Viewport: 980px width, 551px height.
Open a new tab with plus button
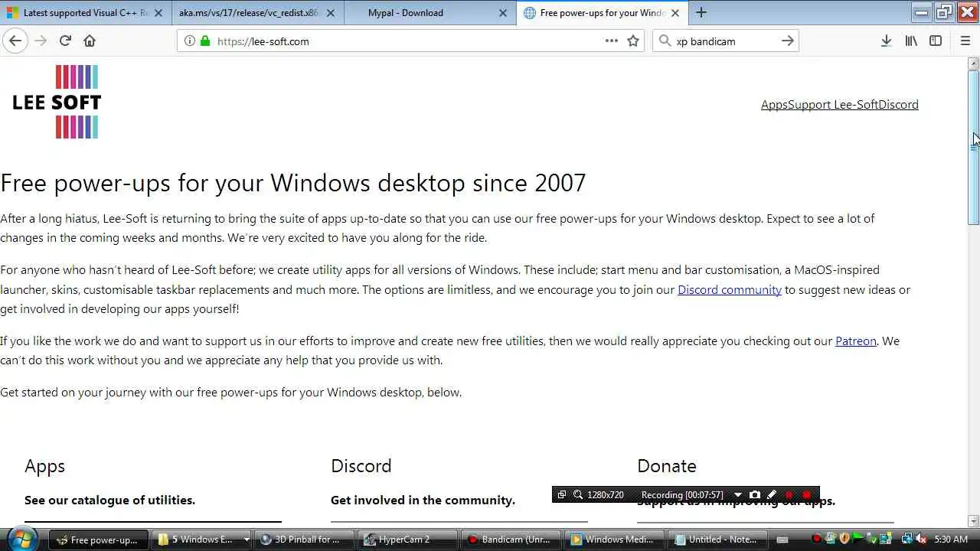point(701,12)
